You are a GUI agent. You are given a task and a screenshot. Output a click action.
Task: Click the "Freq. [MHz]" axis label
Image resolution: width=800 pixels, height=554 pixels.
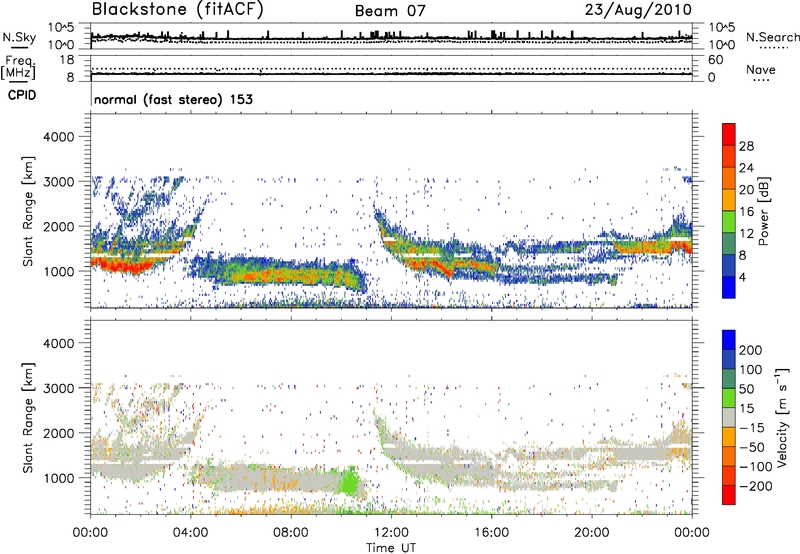[18, 68]
